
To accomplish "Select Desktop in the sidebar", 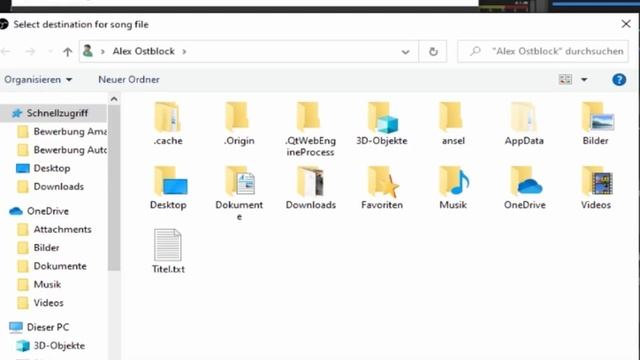I will point(43,168).
